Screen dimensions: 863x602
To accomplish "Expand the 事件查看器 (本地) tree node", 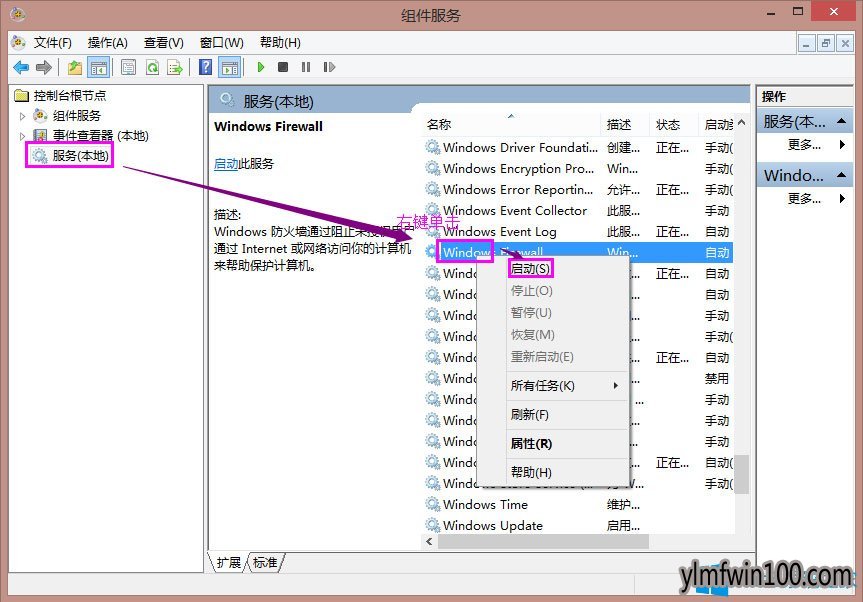I will coord(23,136).
